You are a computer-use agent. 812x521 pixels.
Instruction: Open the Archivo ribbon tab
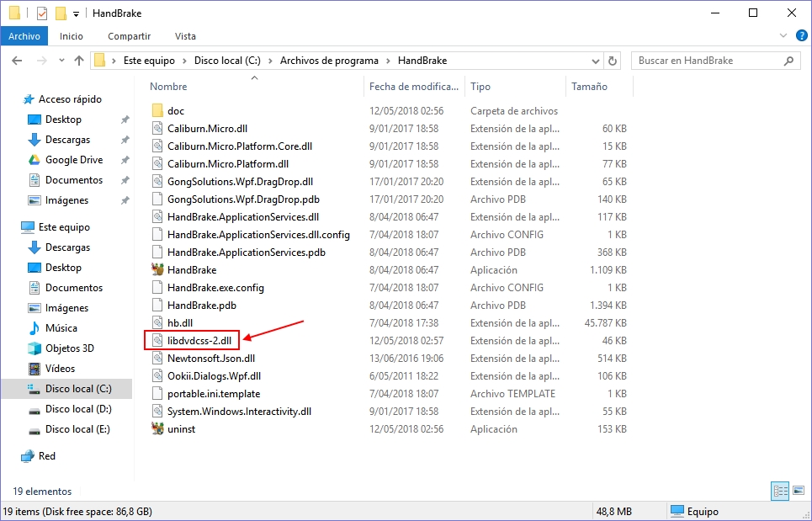coord(24,36)
